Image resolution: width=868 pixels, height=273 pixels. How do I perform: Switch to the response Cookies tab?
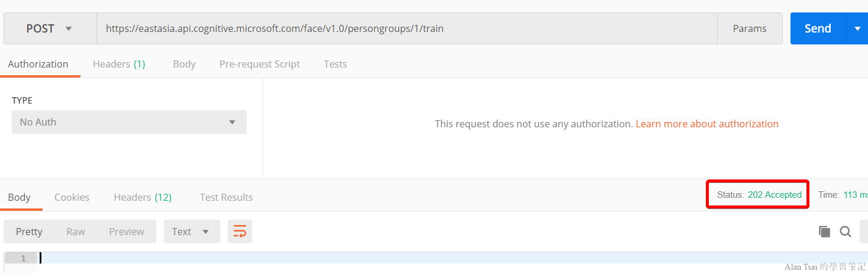tap(72, 197)
